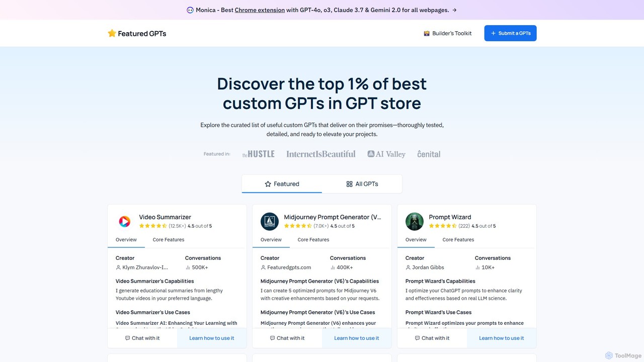Open the Prompt Wizard title
This screenshot has height=362, width=644.
(x=450, y=217)
